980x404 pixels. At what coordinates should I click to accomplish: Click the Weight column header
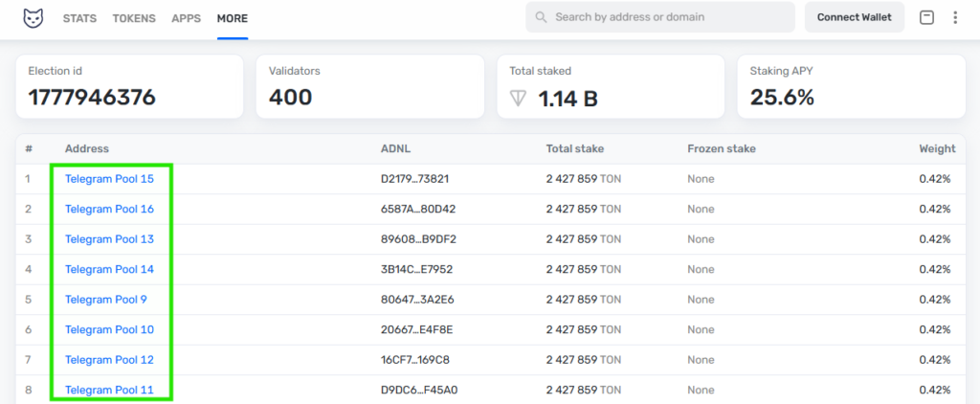(937, 148)
